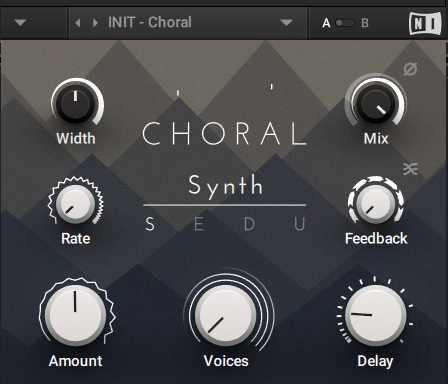This screenshot has width=448, height=384.
Task: Click the CHORAL title text
Action: tap(224, 133)
